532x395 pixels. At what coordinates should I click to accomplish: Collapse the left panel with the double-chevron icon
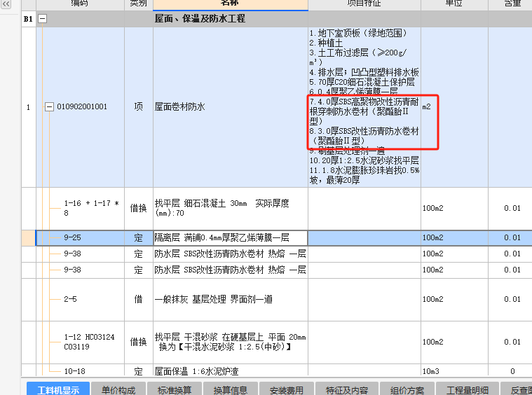tap(6, 4)
